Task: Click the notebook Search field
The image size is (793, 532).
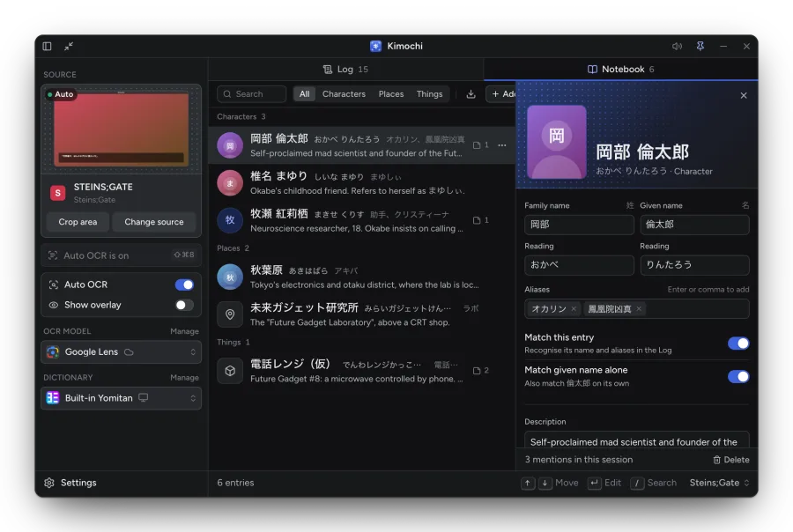Action: (252, 94)
